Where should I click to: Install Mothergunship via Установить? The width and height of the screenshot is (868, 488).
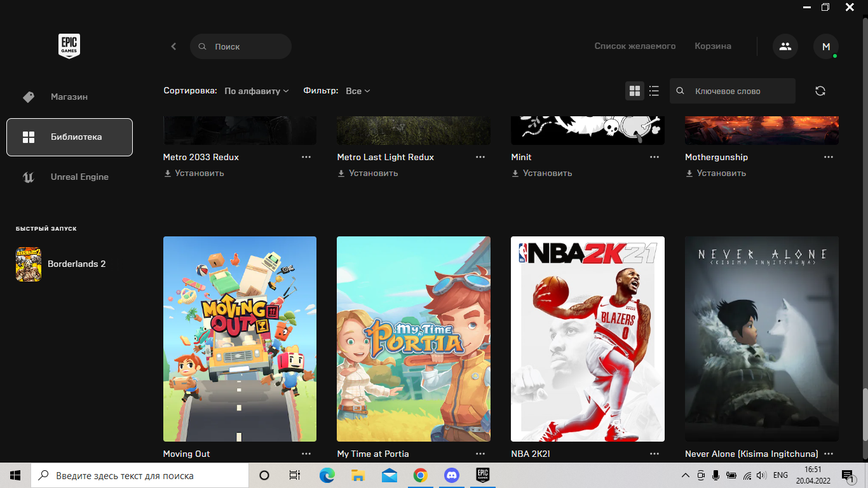tap(716, 173)
